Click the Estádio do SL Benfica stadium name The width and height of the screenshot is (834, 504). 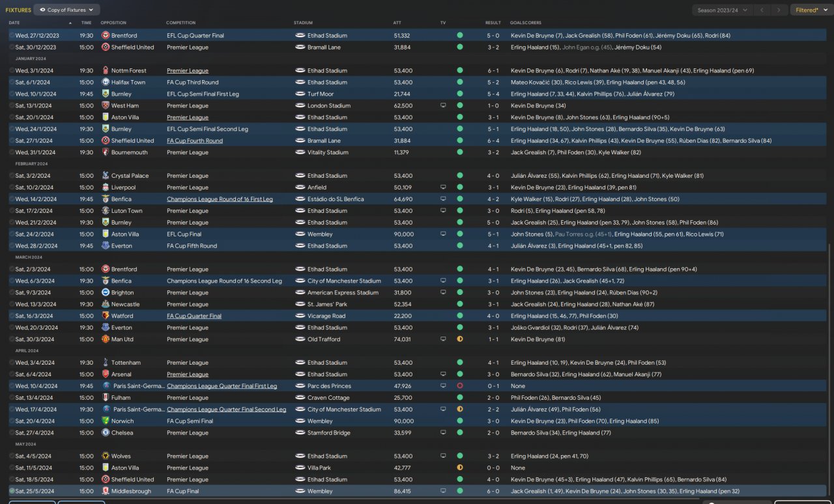point(336,199)
